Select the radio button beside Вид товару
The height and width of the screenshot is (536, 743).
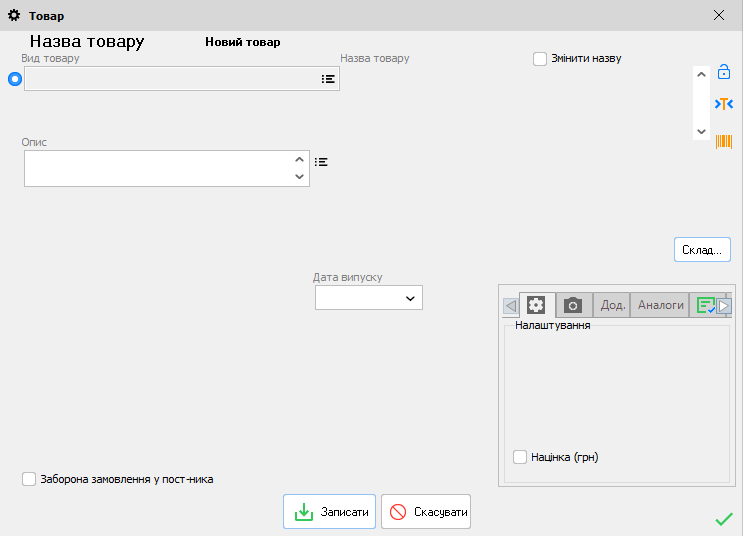click(x=14, y=79)
